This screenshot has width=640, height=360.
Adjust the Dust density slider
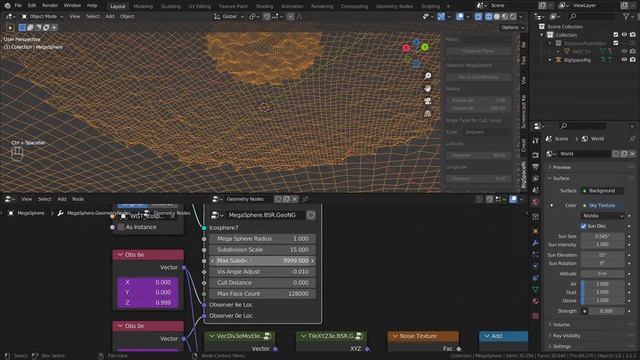(x=602, y=292)
